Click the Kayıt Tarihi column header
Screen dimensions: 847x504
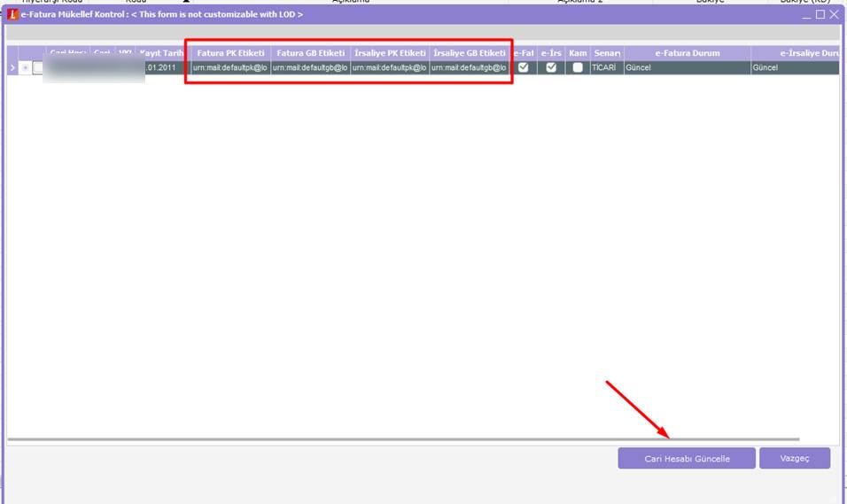tap(162, 53)
